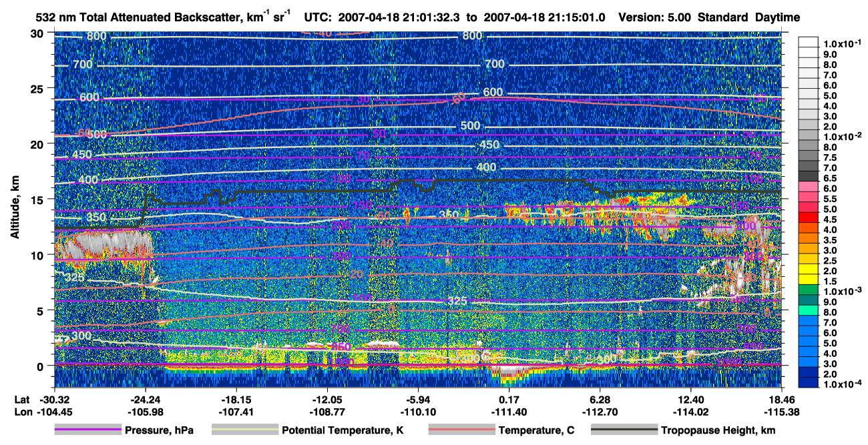This screenshot has height=445, width=868.
Task: Click the latitude value '0.17'
Action: coord(509,399)
